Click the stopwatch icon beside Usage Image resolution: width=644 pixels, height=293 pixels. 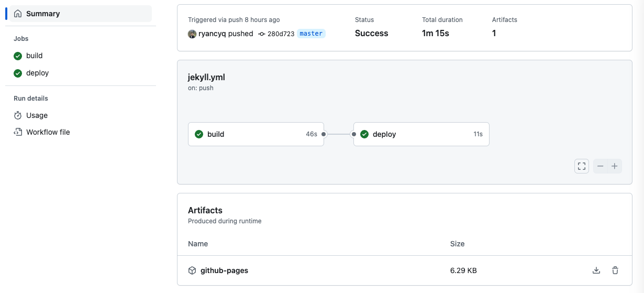point(18,115)
